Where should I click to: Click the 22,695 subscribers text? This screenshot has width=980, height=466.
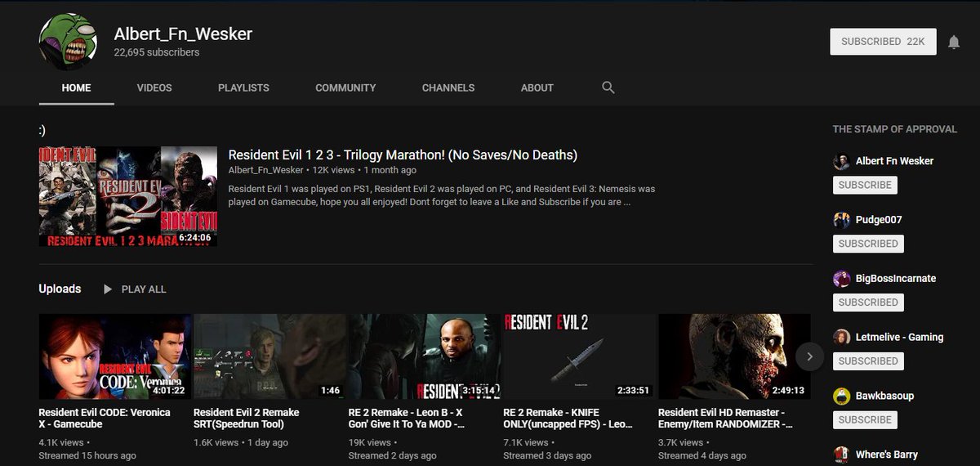click(157, 52)
